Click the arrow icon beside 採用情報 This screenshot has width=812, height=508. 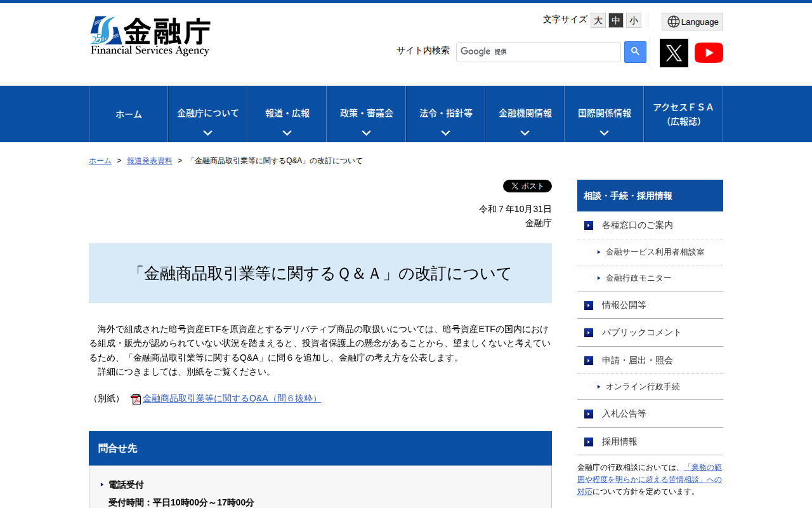pyautogui.click(x=589, y=442)
